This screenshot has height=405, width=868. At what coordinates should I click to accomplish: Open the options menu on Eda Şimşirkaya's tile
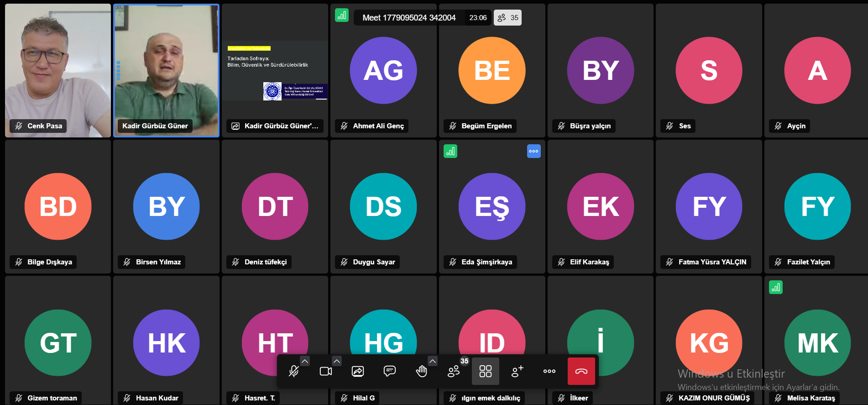point(534,151)
